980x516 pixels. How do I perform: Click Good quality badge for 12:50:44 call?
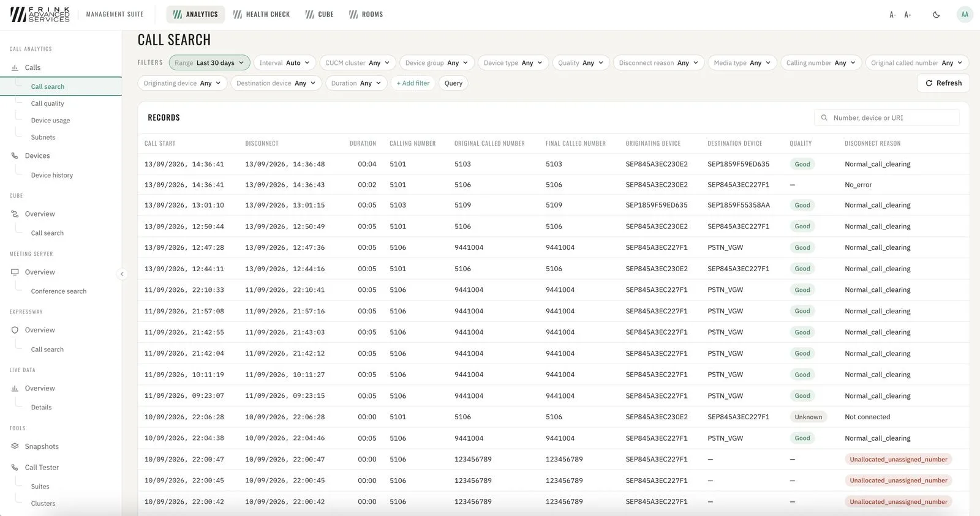[x=802, y=226]
